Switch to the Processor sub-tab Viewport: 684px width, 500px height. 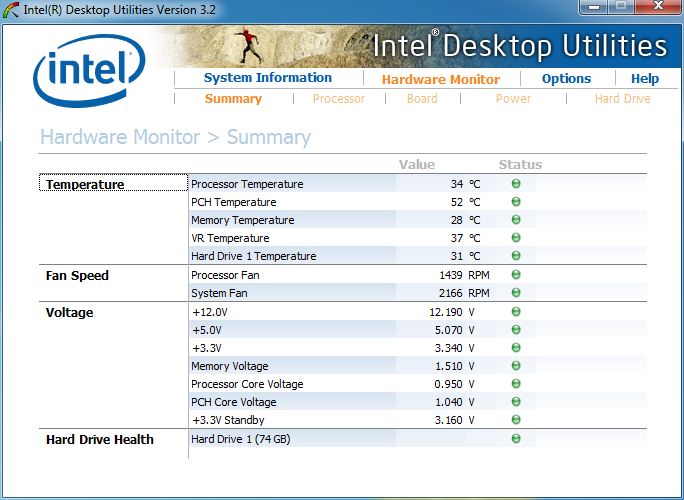coord(339,99)
